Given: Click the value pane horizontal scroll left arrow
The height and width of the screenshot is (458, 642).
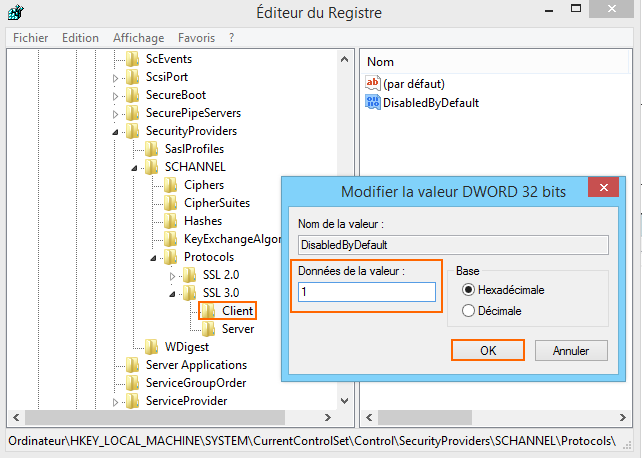Looking at the screenshot, I should click(369, 417).
